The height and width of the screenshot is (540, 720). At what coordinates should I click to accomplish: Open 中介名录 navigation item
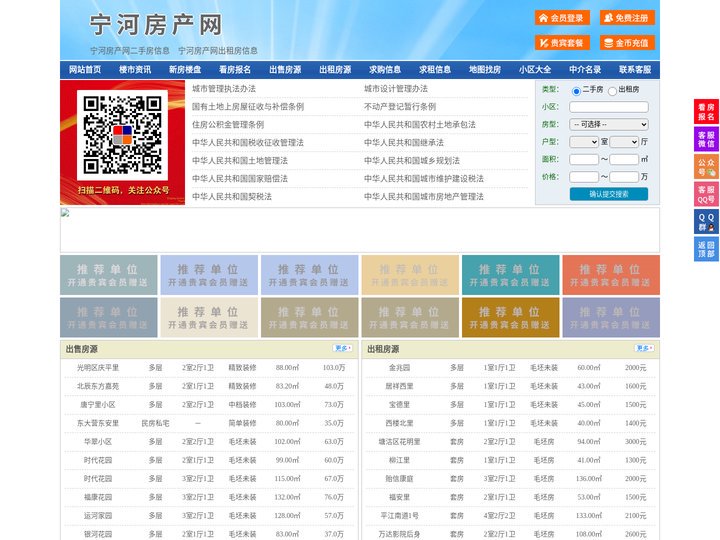[x=585, y=70]
